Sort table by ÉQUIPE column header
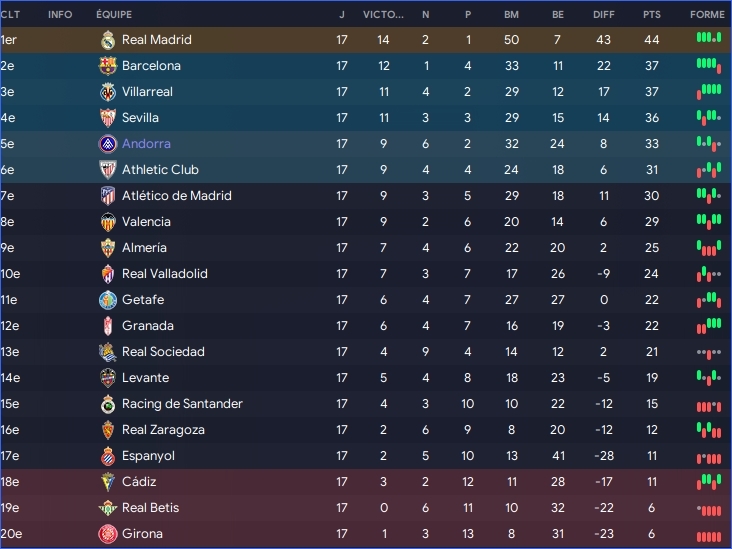 point(114,15)
